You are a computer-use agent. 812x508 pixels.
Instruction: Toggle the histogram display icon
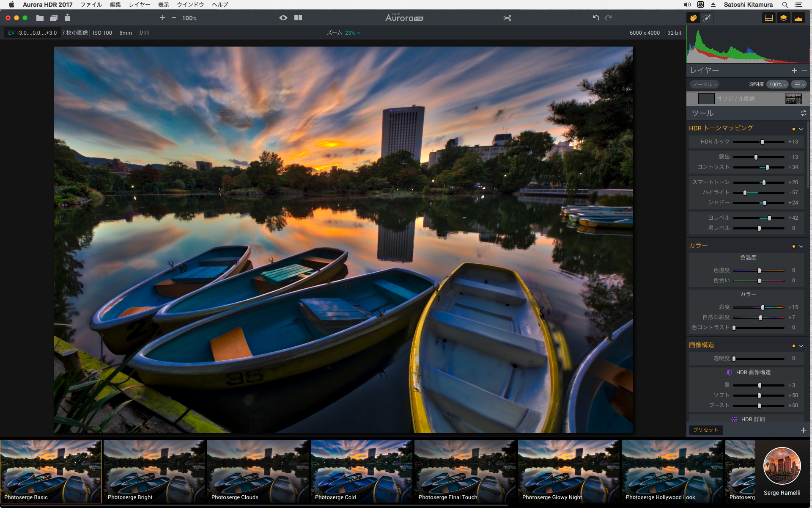click(798, 18)
